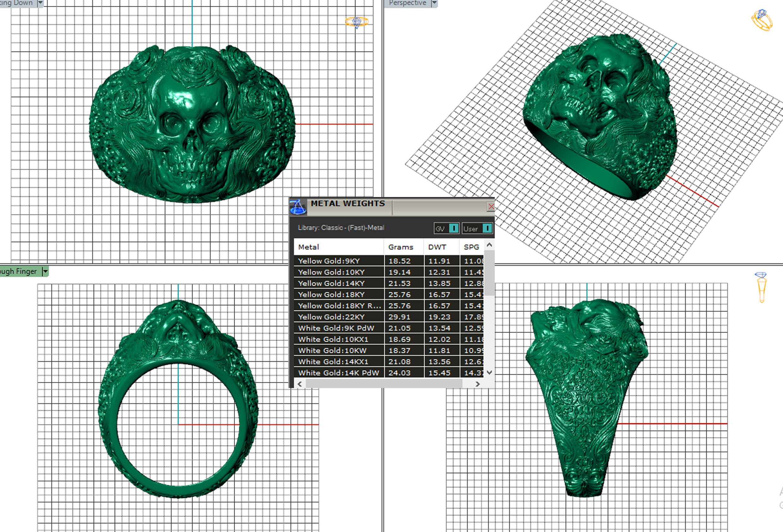Image resolution: width=783 pixels, height=532 pixels.
Task: Click the skull ring in Looking Down view
Action: pyautogui.click(x=192, y=124)
